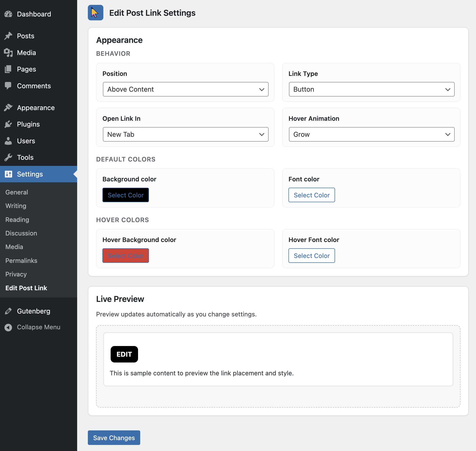Click the Edit Post Link Settings heading
Screen dimensions: 476x451
coord(152,13)
